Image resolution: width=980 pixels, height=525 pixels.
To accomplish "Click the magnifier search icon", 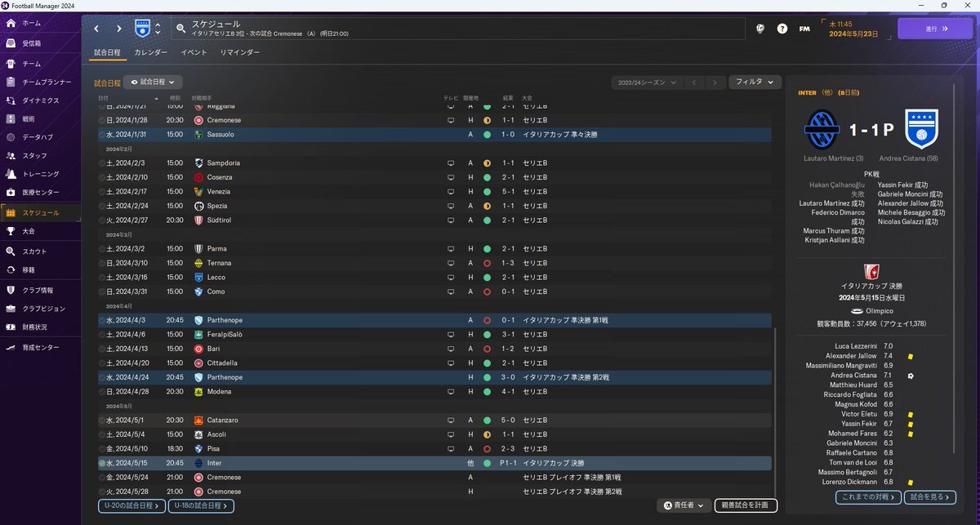I will [180, 29].
